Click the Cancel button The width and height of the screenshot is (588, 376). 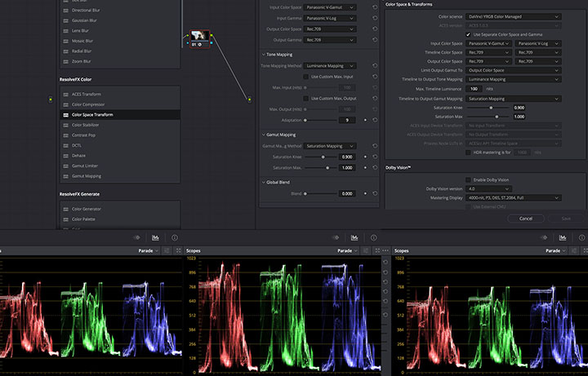[x=525, y=219]
